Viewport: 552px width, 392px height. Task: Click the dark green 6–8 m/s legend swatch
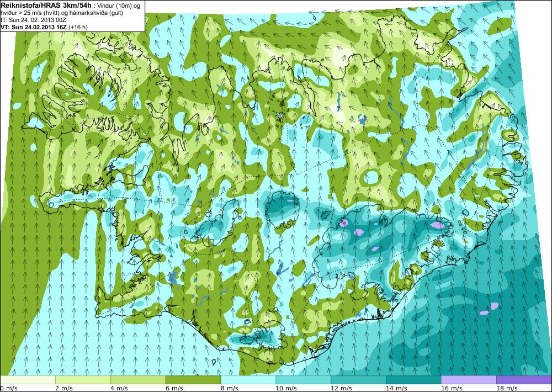click(193, 380)
